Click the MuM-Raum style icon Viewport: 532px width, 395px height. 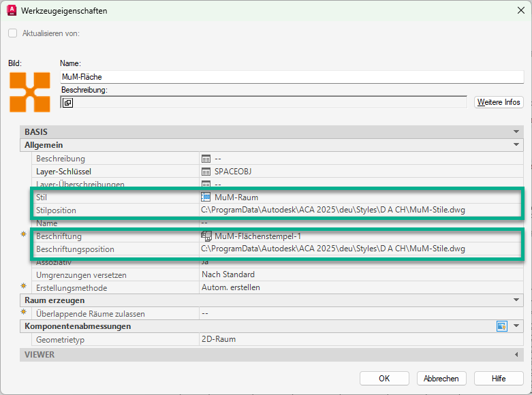tap(206, 197)
